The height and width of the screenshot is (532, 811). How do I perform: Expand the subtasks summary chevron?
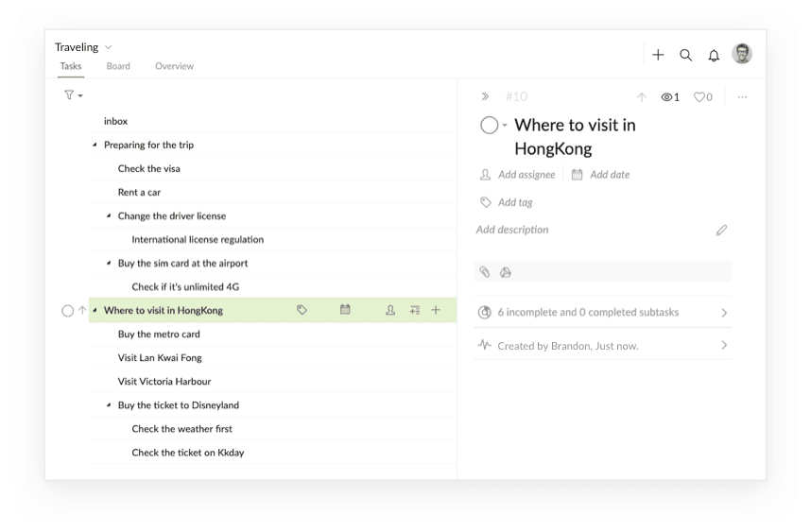click(724, 312)
